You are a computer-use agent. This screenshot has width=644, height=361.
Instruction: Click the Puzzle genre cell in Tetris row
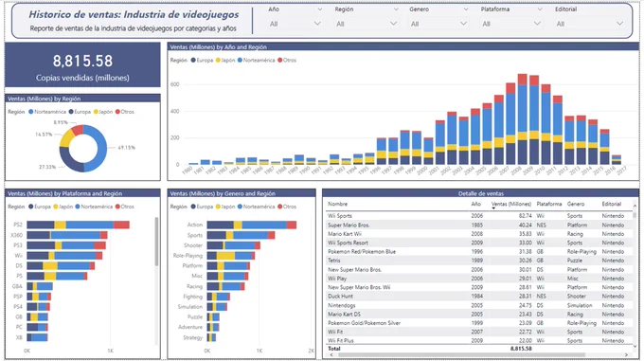click(575, 261)
